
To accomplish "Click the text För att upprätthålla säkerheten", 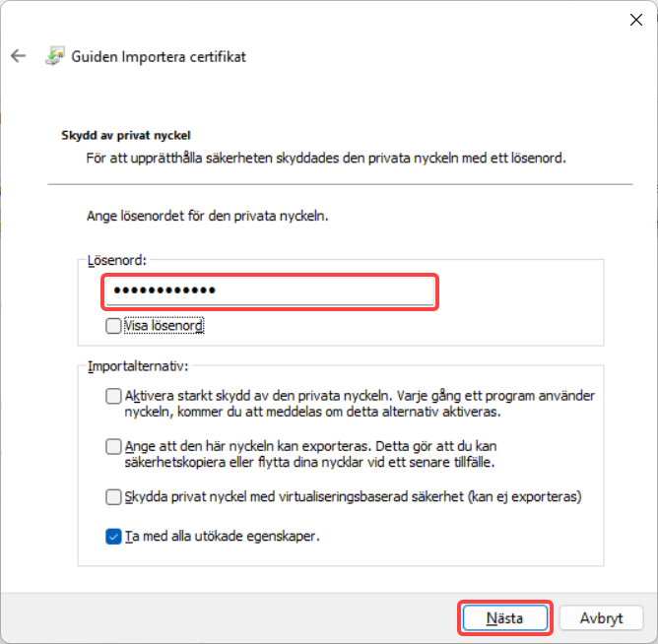I will (179, 159).
